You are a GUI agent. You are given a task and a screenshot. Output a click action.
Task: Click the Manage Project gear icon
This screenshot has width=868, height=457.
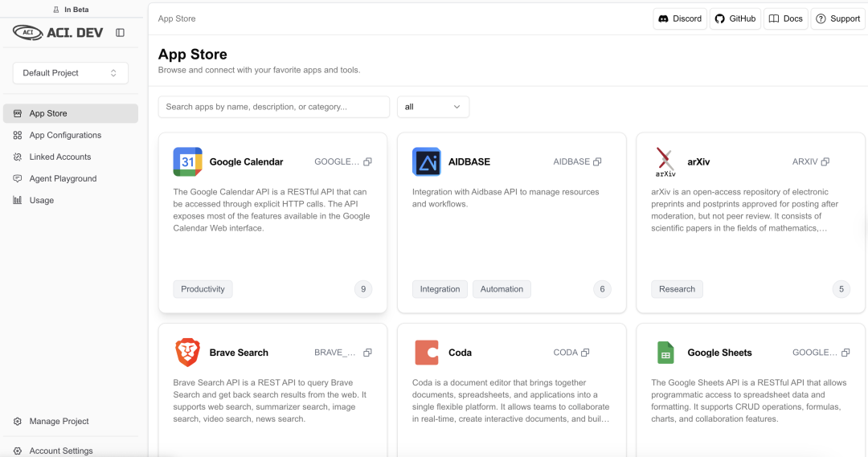18,421
